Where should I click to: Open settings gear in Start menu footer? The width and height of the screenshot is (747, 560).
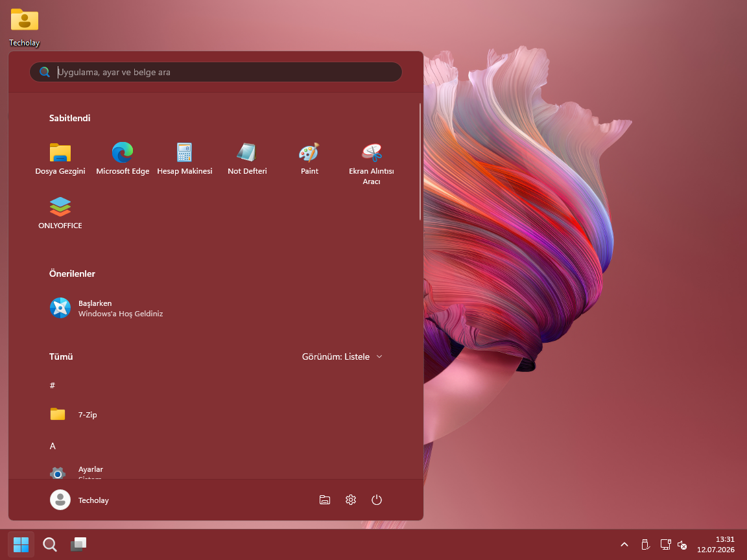351,500
